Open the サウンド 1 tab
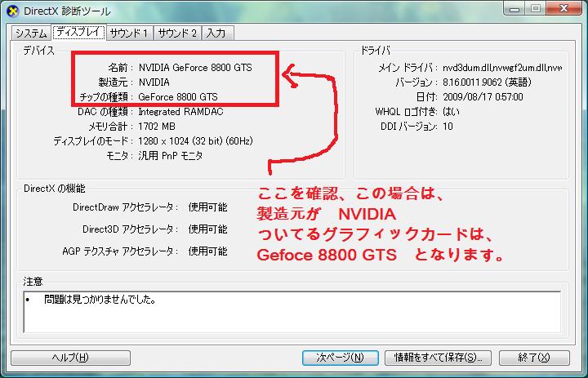 coord(129,33)
